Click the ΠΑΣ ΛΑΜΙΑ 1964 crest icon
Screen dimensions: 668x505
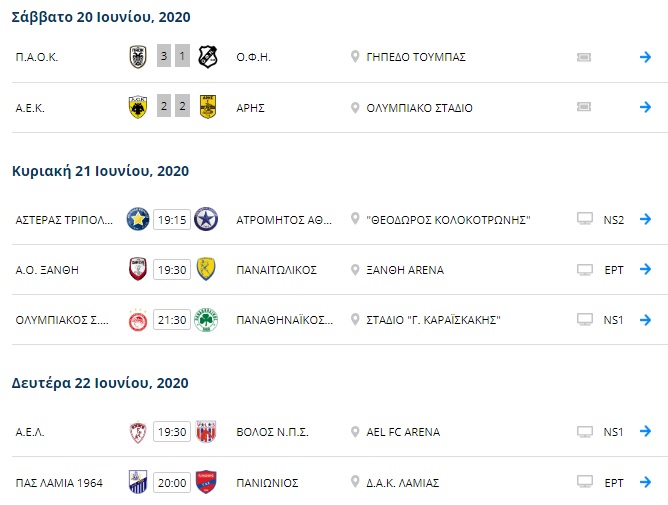click(x=138, y=482)
